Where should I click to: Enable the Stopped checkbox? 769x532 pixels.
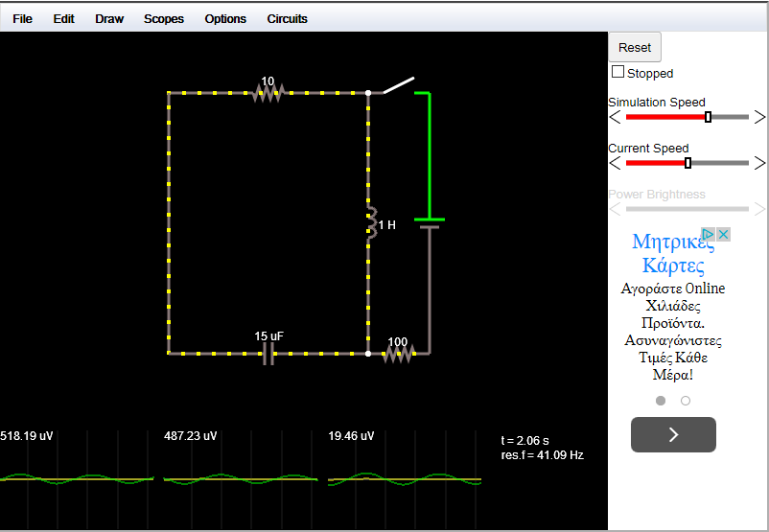pos(618,72)
